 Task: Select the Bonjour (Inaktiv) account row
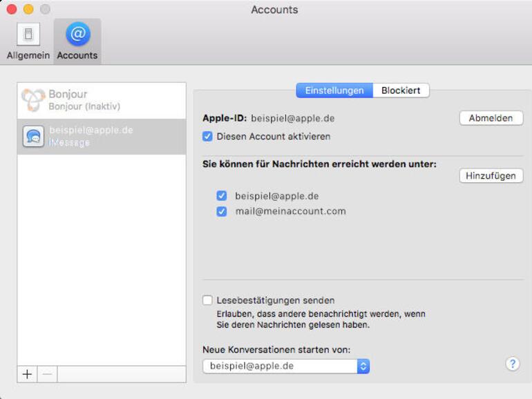pos(102,100)
